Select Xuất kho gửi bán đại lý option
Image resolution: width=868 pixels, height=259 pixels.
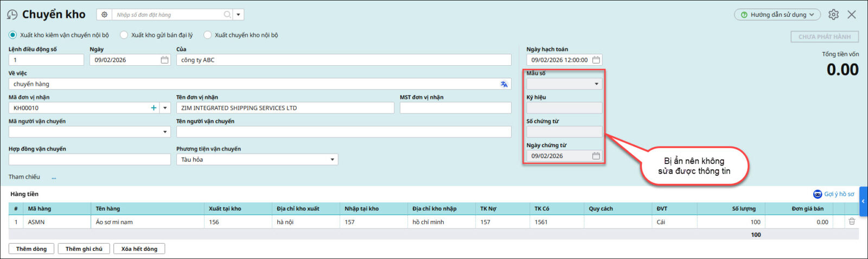click(124, 35)
